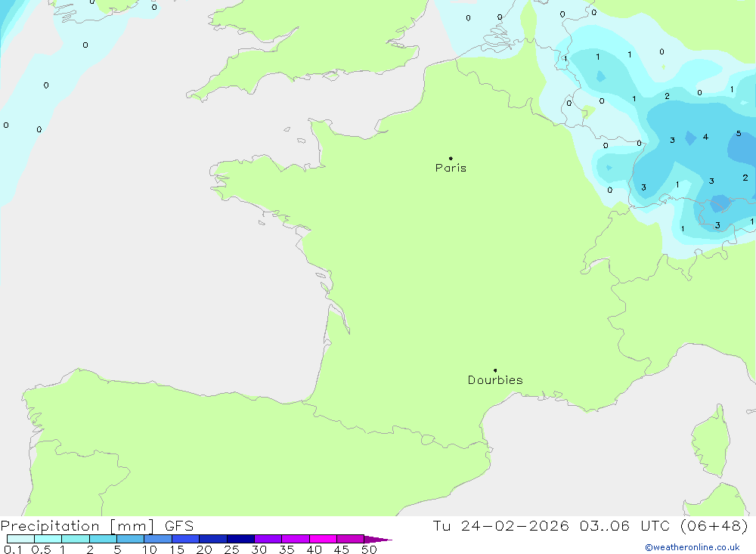Click the '40' legend scale label
The image size is (756, 554).
[314, 549]
